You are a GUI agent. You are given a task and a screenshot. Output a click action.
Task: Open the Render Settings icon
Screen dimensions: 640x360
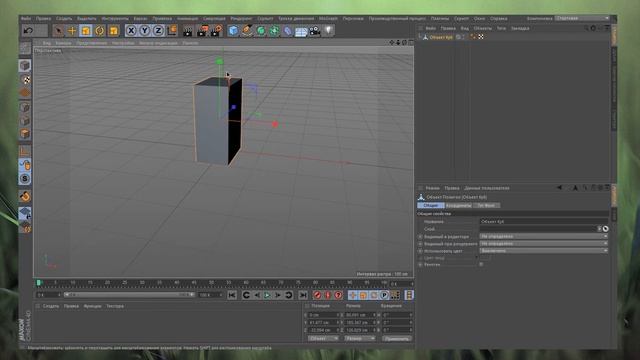216,31
